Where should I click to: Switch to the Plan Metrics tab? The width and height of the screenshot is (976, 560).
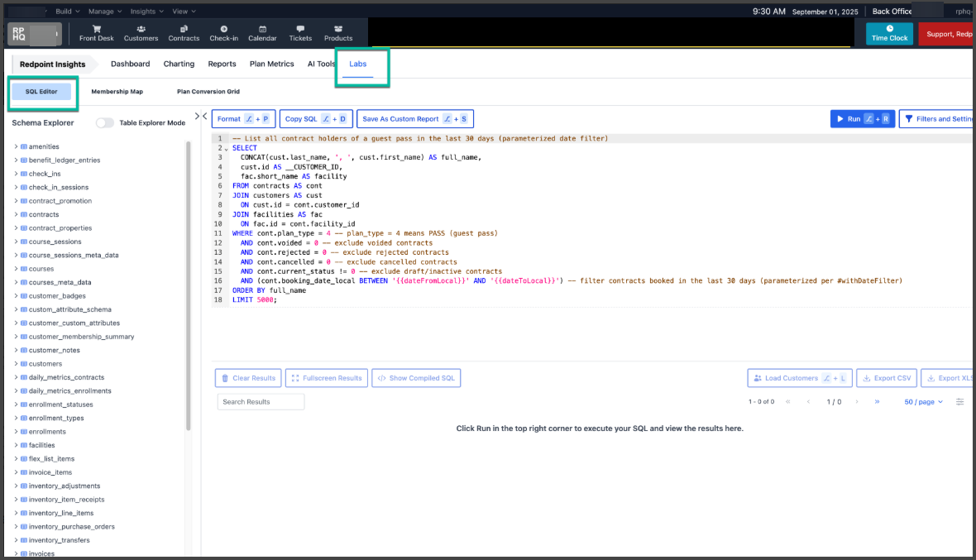coord(271,64)
